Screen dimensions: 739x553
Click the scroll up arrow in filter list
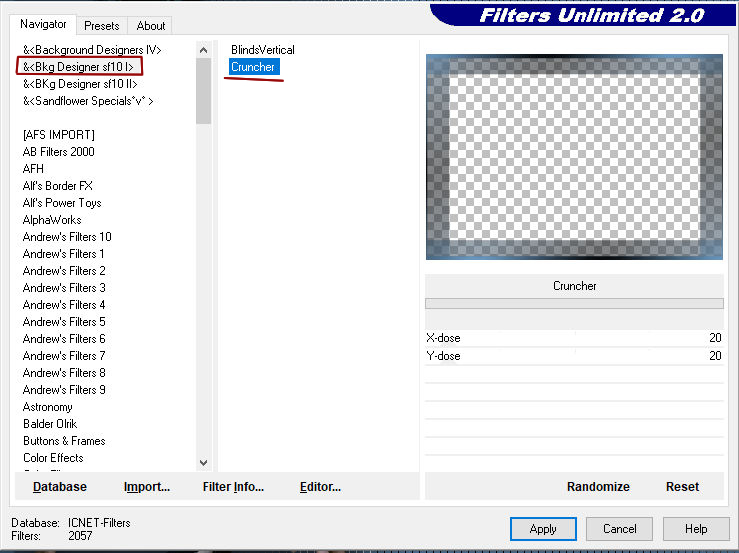[204, 50]
